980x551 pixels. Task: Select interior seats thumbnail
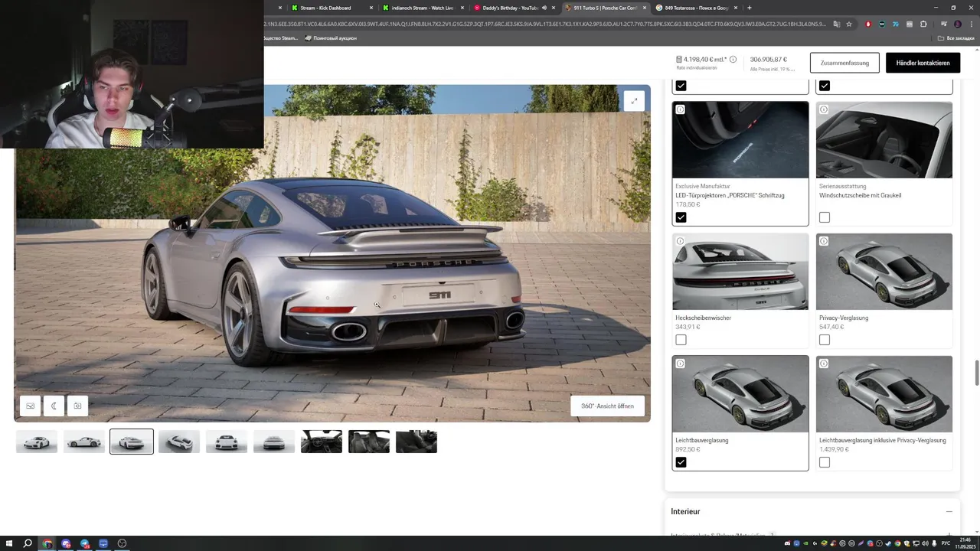coord(369,442)
